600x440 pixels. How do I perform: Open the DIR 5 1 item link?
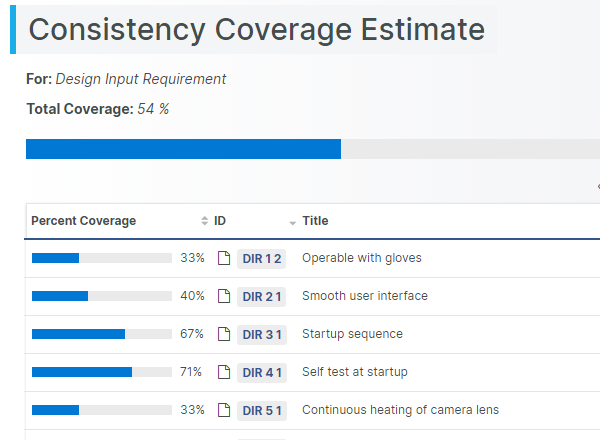(x=262, y=410)
